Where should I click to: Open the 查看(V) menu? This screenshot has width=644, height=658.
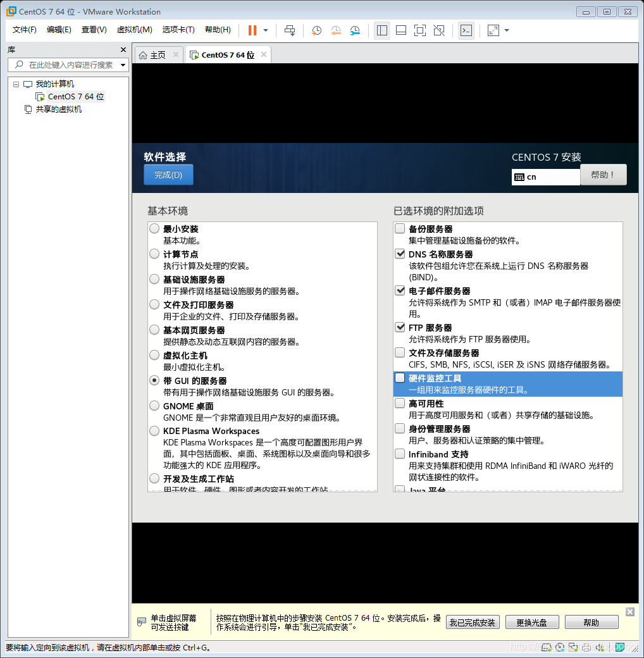click(94, 30)
